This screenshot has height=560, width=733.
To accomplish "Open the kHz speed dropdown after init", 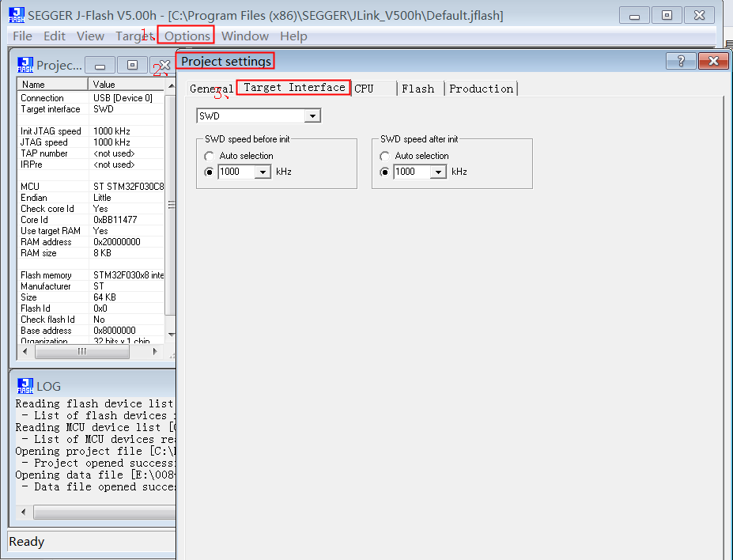I will click(x=440, y=172).
